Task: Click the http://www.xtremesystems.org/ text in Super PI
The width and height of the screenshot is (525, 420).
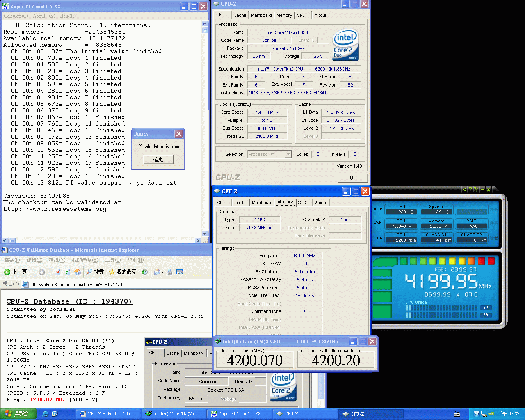Action: pyautogui.click(x=57, y=209)
